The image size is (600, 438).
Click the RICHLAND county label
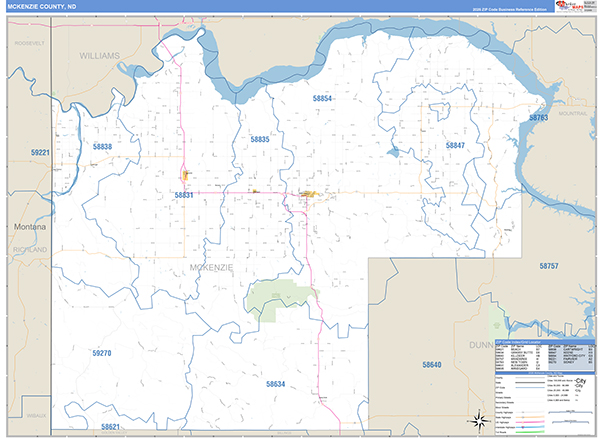(30, 250)
